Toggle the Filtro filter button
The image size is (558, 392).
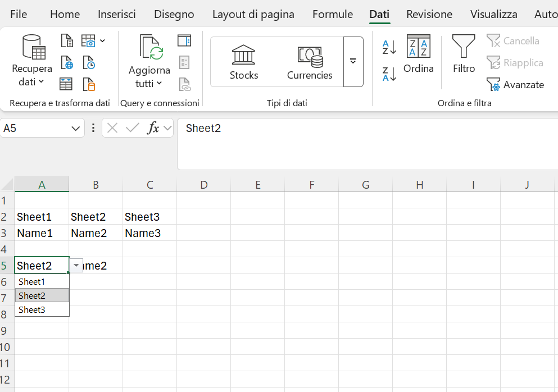click(464, 54)
